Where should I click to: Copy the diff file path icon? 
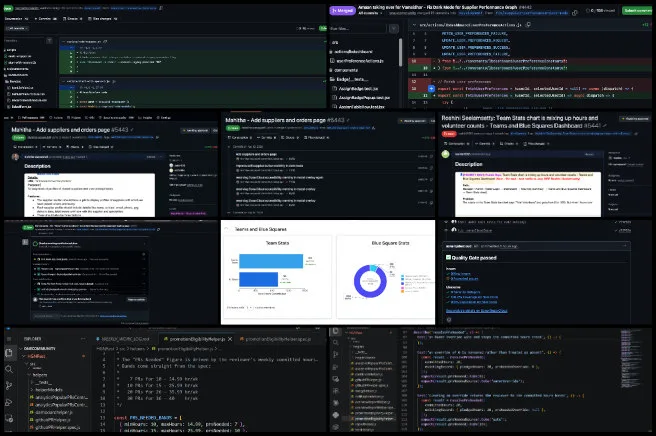click(528, 25)
